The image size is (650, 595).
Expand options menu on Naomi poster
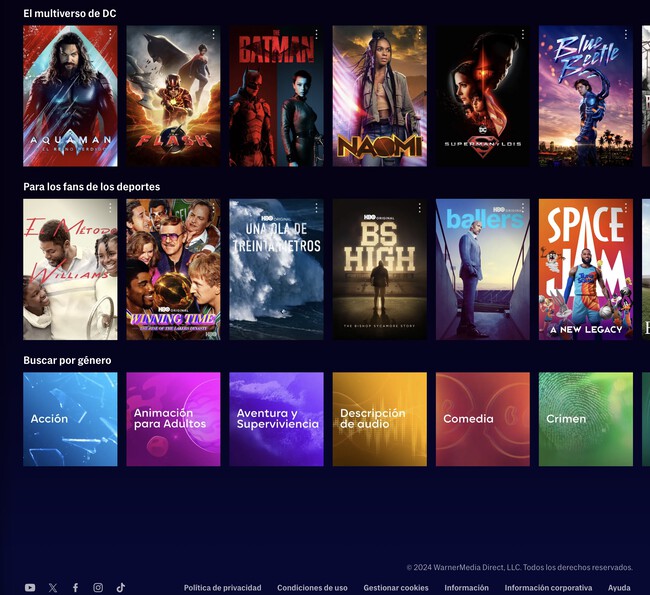pyautogui.click(x=419, y=35)
